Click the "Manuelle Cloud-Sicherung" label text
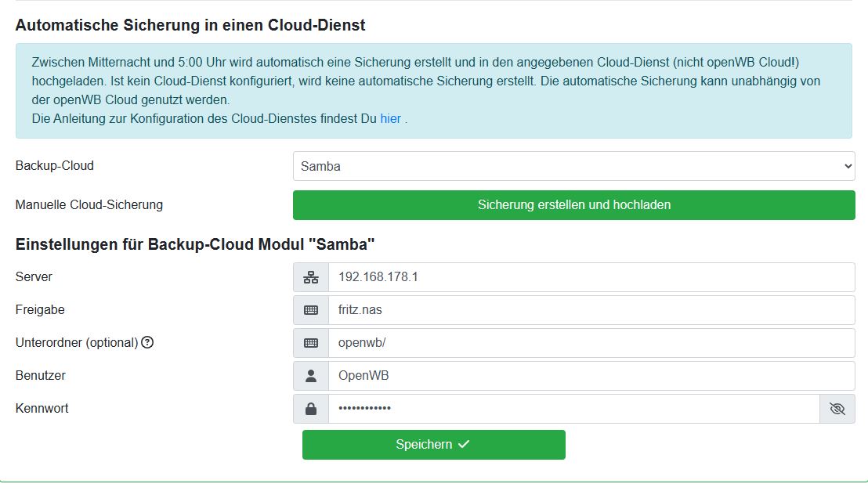The width and height of the screenshot is (868, 491). (x=89, y=205)
